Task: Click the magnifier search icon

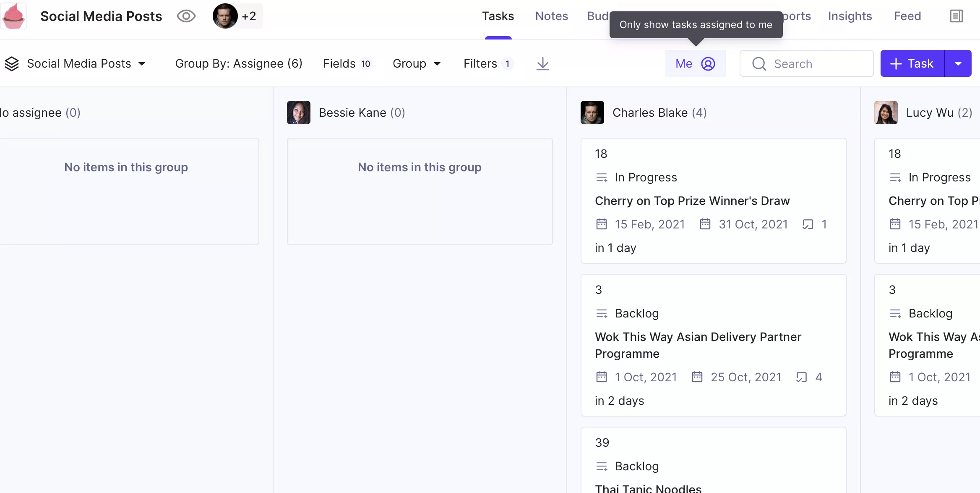Action: tap(759, 64)
